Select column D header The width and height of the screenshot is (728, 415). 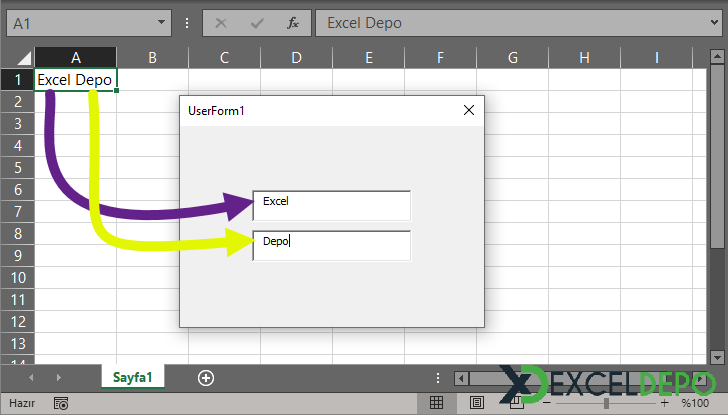(296, 58)
